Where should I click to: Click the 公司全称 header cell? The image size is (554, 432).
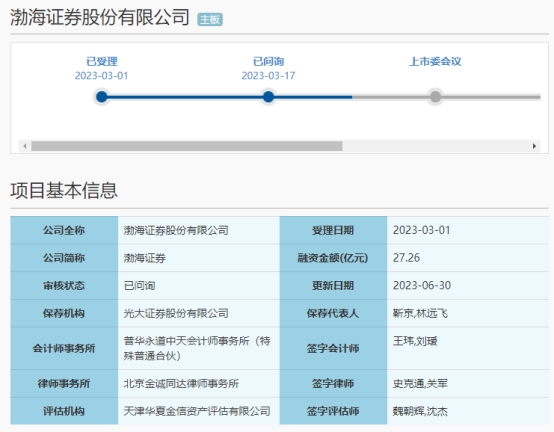(64, 230)
